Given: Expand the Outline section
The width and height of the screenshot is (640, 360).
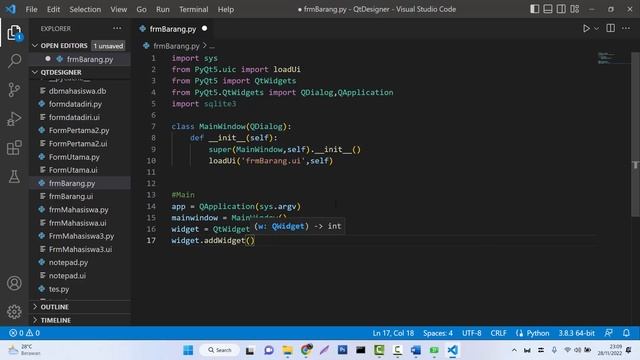Looking at the screenshot, I should [80, 307].
